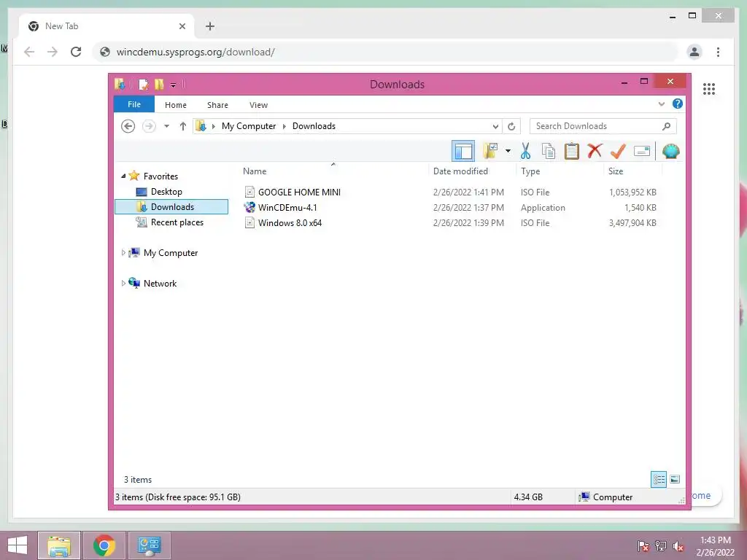Expand the My Computer tree node
The height and width of the screenshot is (560, 747).
[123, 253]
